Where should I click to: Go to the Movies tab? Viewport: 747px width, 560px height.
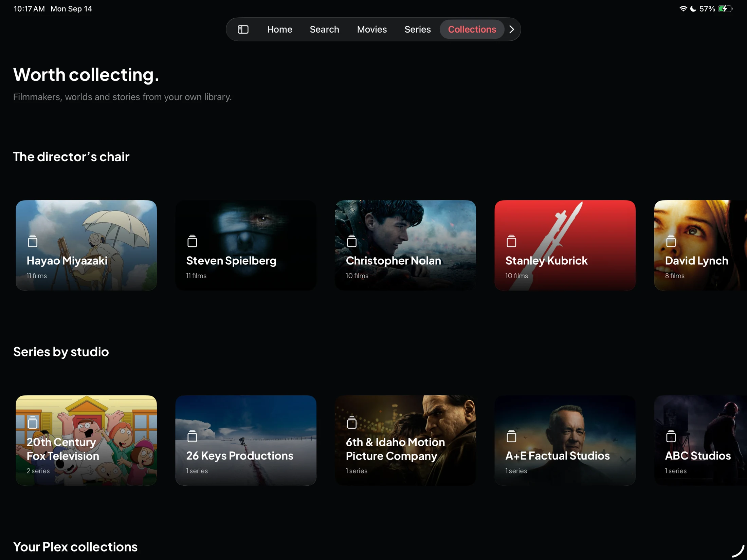(x=372, y=30)
